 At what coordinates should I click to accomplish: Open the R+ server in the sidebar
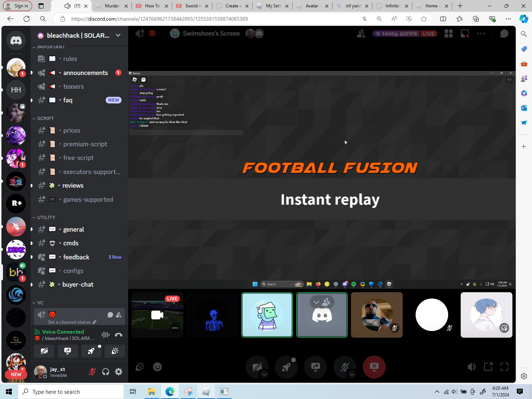point(16,203)
